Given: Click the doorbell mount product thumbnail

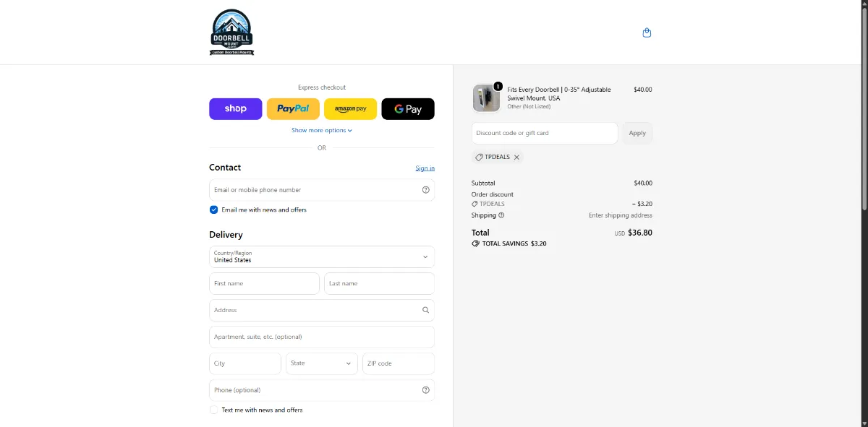Looking at the screenshot, I should click(x=486, y=98).
